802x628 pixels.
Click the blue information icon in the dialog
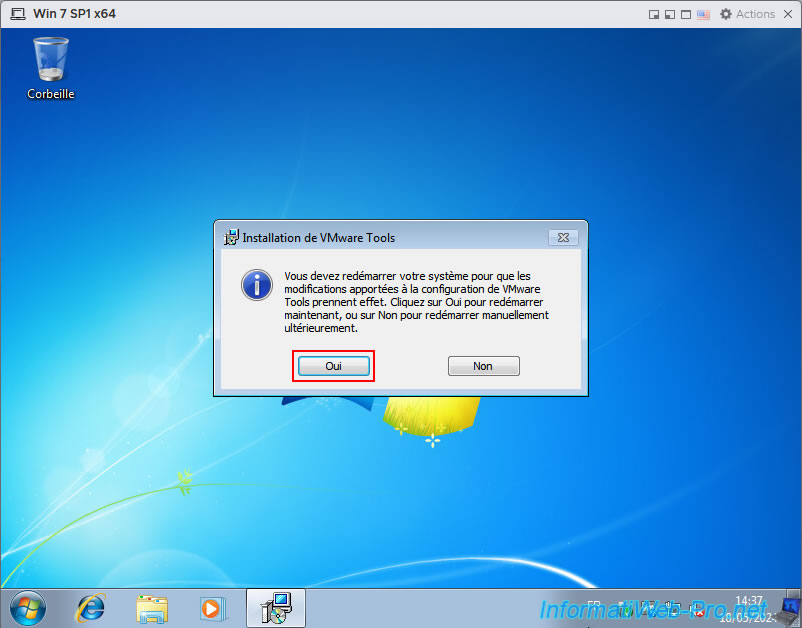tap(257, 285)
